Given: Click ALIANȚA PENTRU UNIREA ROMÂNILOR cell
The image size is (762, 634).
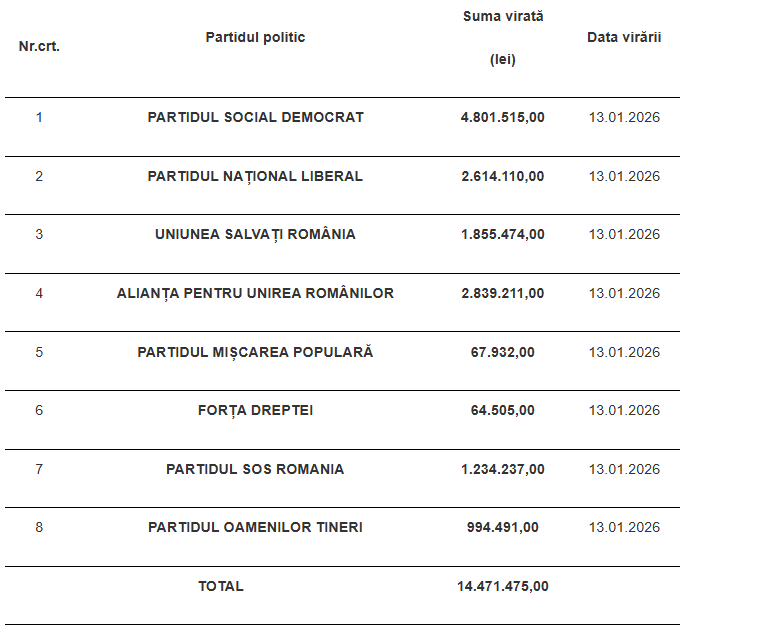Looking at the screenshot, I should (x=255, y=293).
